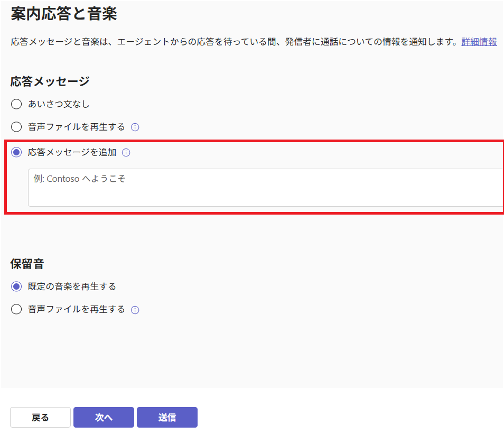Click info icon next to greeting 音声ファイルを再生する
This screenshot has width=504, height=444.
[x=135, y=127]
